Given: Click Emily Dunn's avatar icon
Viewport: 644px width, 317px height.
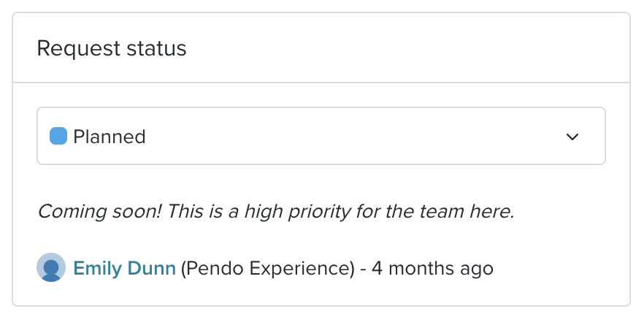Looking at the screenshot, I should click(51, 267).
